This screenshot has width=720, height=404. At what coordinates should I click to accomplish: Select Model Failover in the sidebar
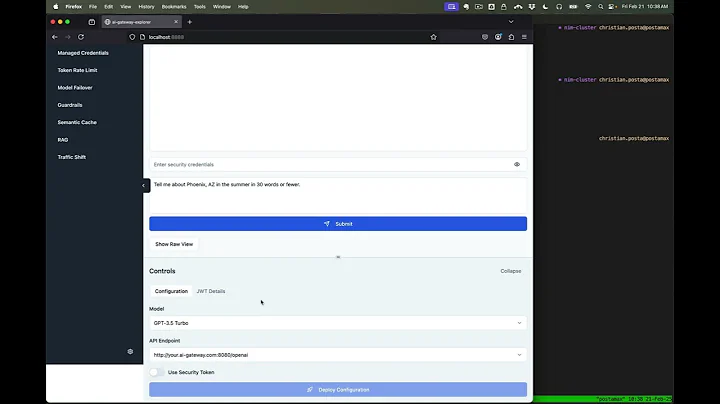click(75, 88)
